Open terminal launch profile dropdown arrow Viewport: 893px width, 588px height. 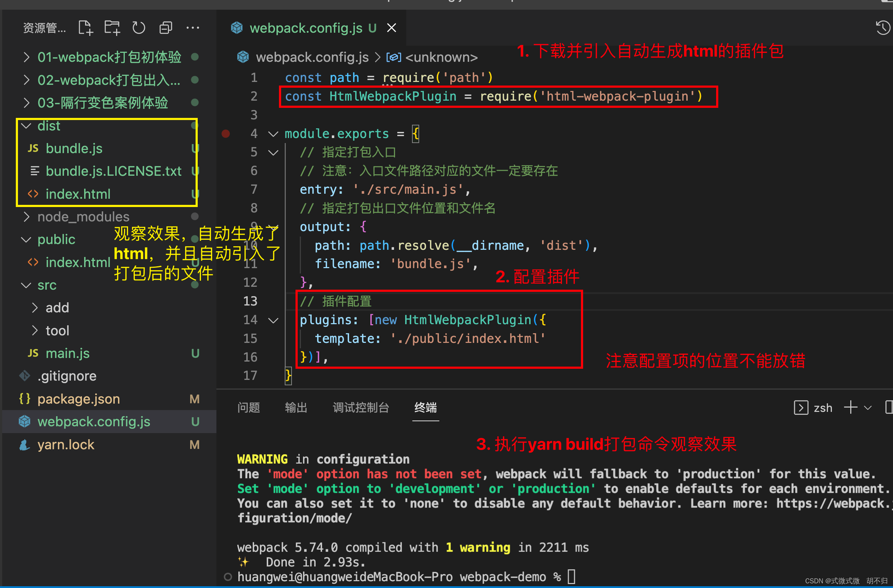tap(867, 408)
